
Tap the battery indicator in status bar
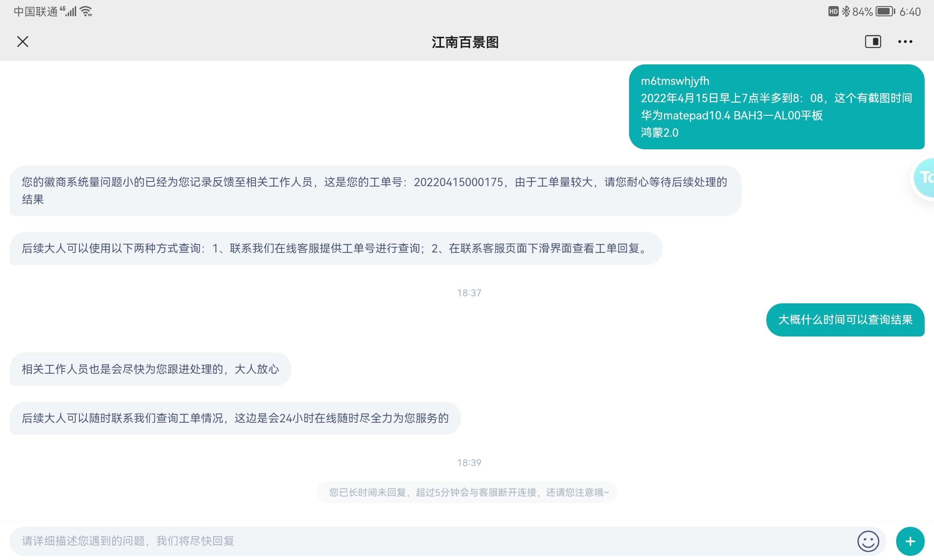tap(884, 12)
